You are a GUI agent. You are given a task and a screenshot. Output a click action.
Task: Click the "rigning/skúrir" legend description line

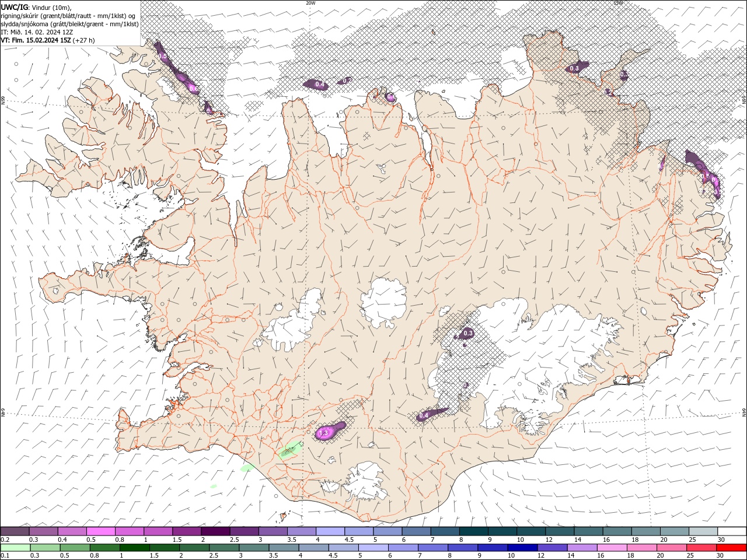(x=69, y=16)
